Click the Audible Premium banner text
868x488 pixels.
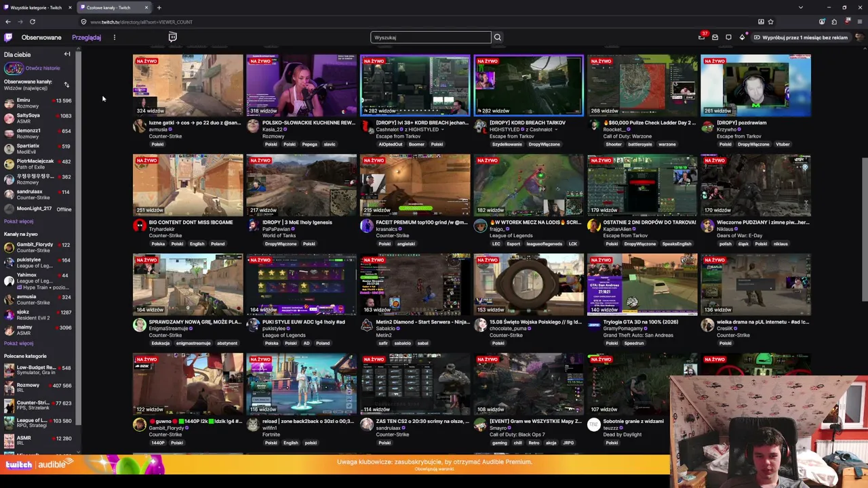coord(435,462)
